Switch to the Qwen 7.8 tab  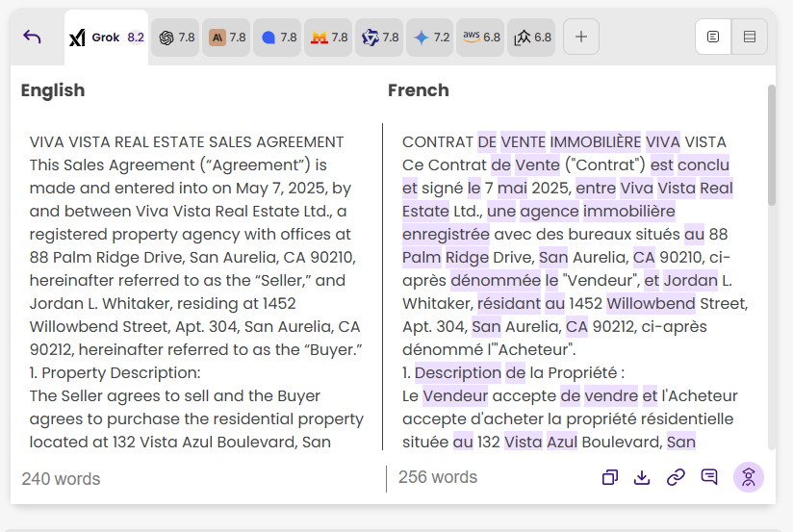pos(379,38)
